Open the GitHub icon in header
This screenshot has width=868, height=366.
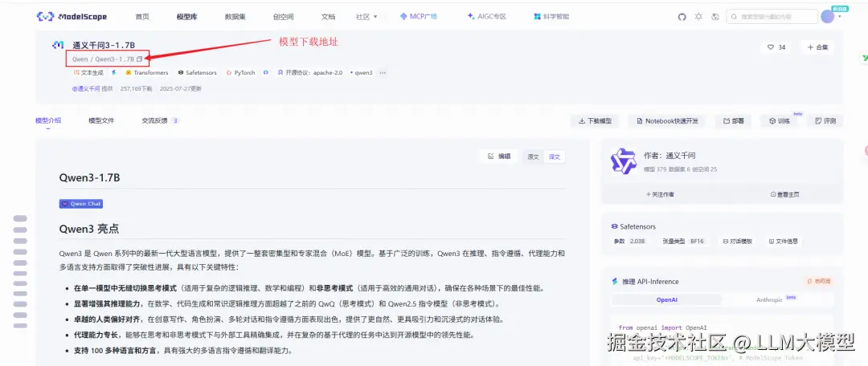coord(682,17)
